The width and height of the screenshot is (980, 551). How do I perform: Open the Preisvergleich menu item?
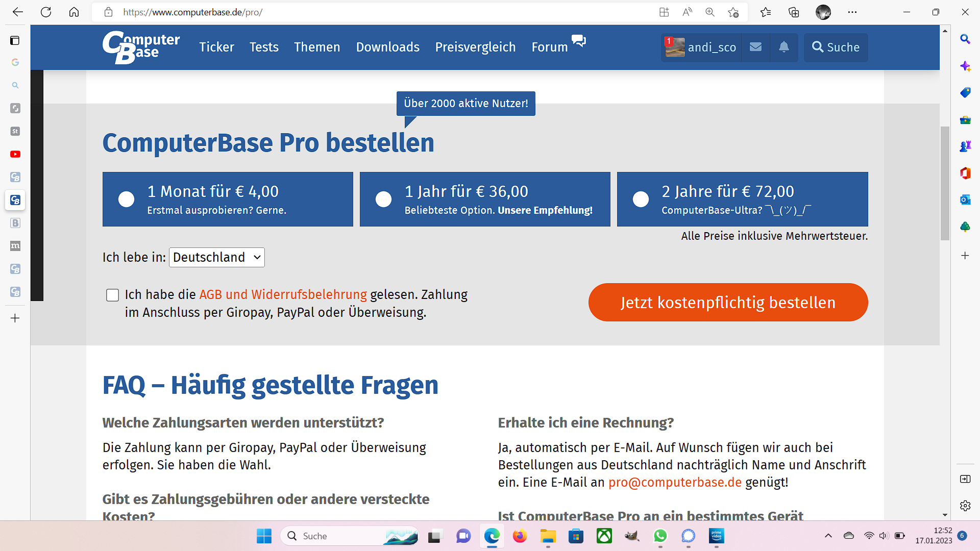tap(475, 47)
